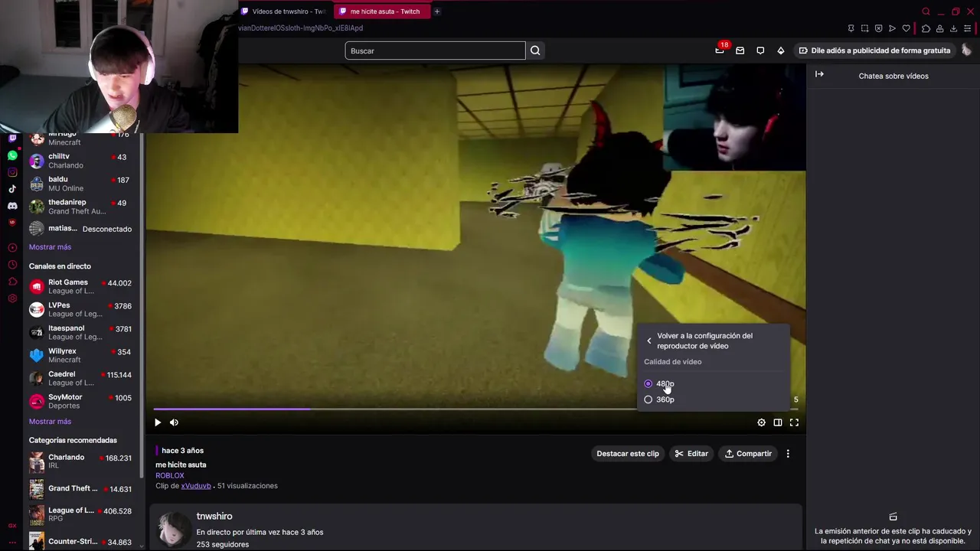Open SoyMotor Deportes channel

pos(80,402)
